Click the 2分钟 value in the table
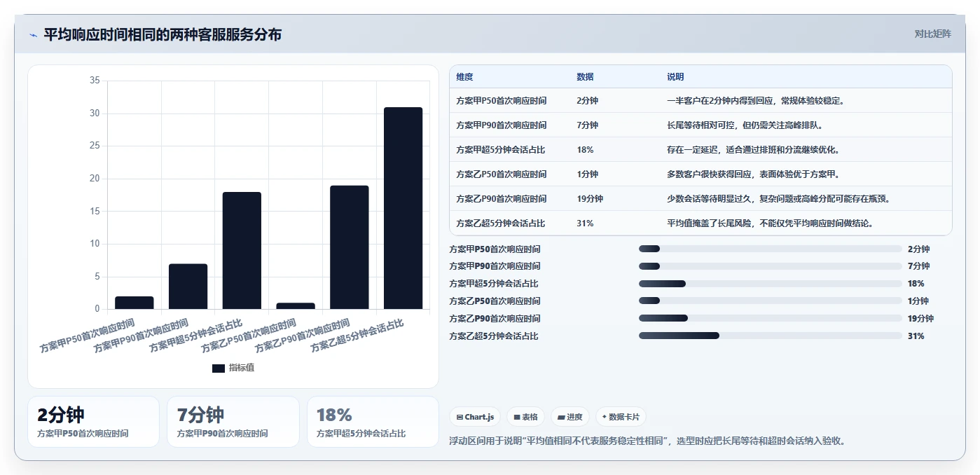The height and width of the screenshot is (475, 980). tap(588, 101)
